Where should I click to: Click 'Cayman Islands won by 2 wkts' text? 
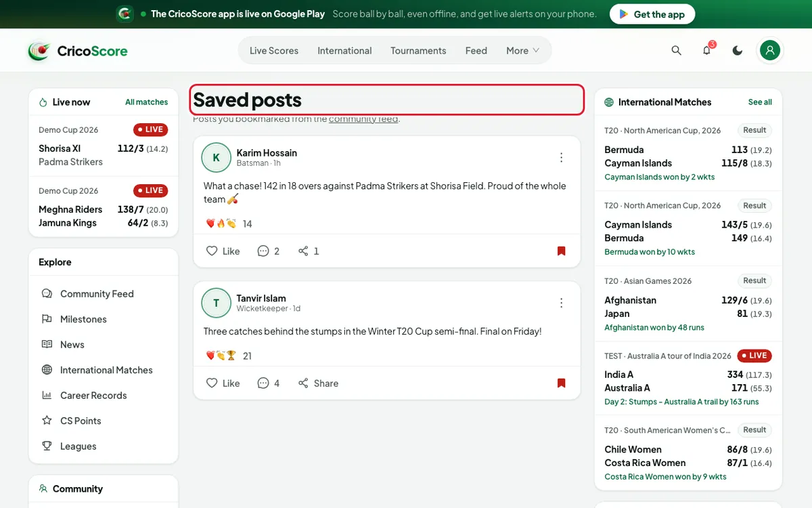[x=660, y=177]
